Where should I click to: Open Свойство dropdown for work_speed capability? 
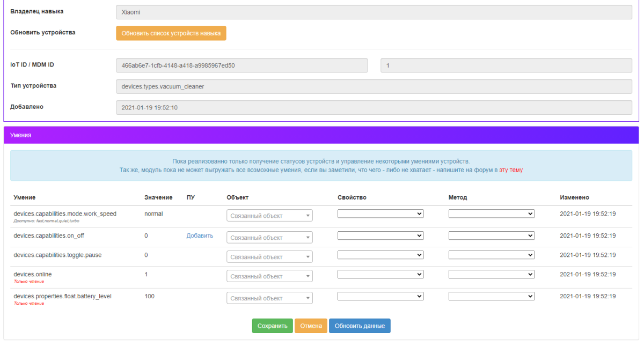[380, 214]
